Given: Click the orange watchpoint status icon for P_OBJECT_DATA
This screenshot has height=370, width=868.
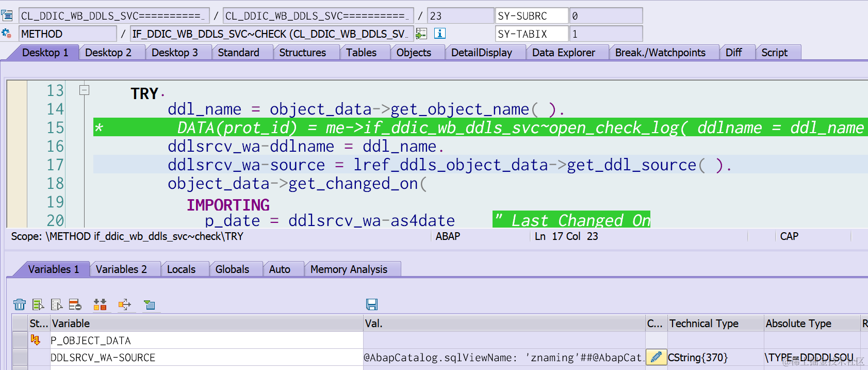Looking at the screenshot, I should click(x=35, y=340).
